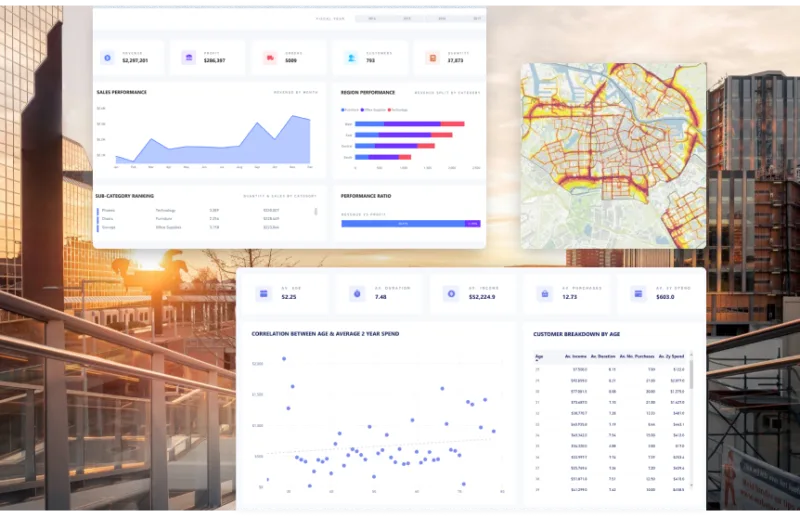Click the Customers person icon

[351, 58]
